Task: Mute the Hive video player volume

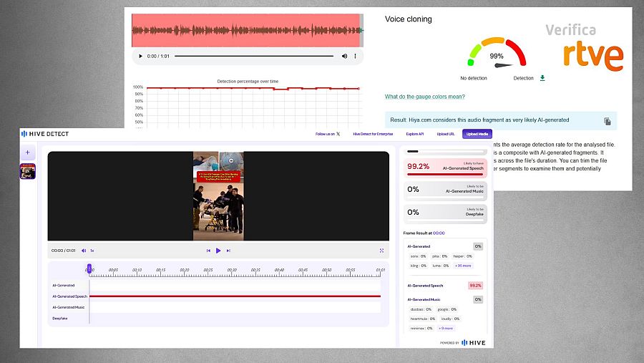Action: pyautogui.click(x=84, y=251)
